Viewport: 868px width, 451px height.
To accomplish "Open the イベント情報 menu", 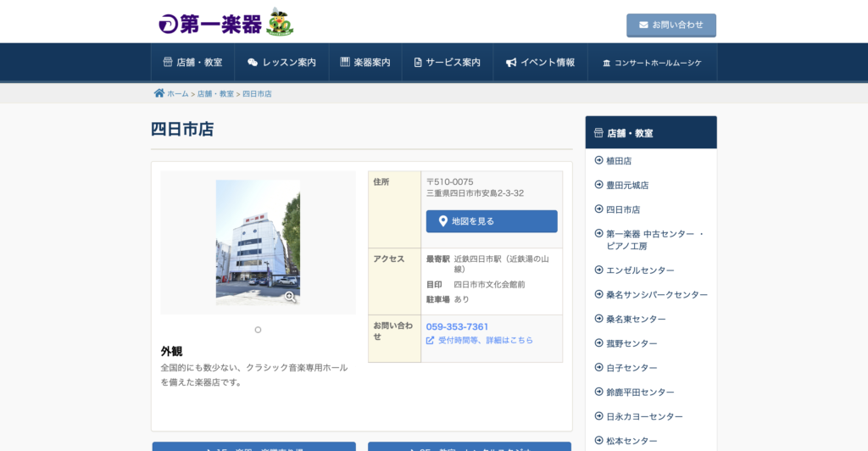I will tap(540, 63).
